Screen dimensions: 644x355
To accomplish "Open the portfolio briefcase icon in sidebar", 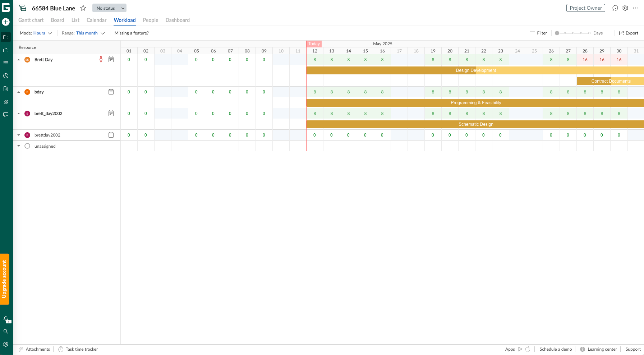I will (6, 50).
